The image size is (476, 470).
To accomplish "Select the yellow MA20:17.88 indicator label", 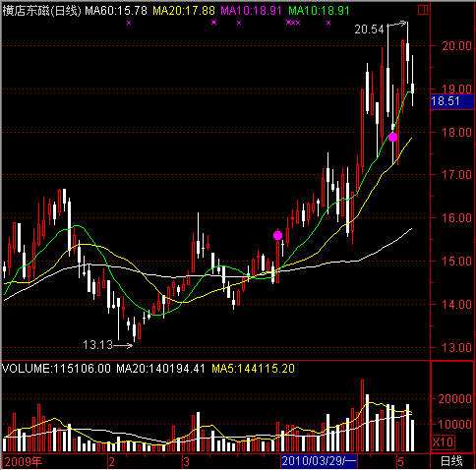I will (184, 11).
